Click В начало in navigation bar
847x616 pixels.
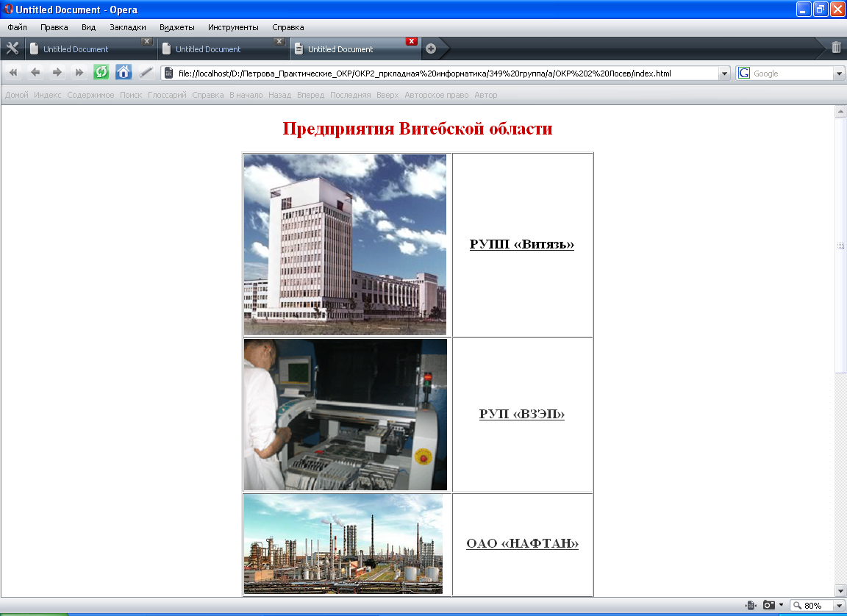pyautogui.click(x=246, y=95)
